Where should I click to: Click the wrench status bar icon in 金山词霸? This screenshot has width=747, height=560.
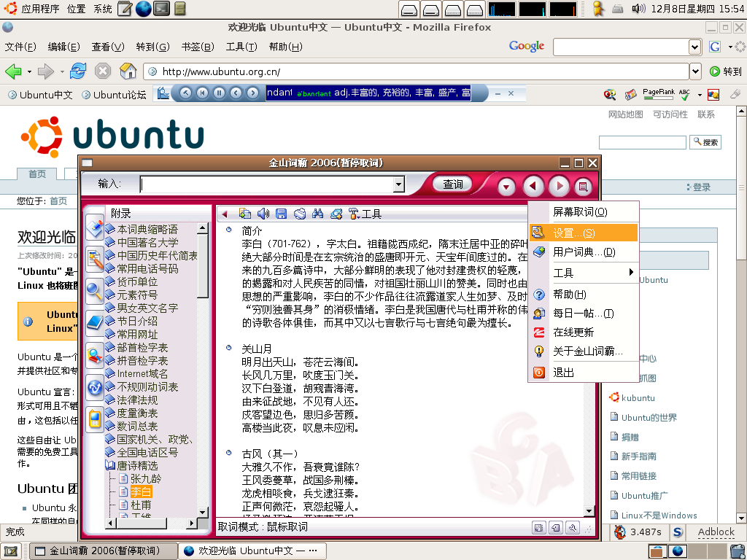click(x=573, y=527)
